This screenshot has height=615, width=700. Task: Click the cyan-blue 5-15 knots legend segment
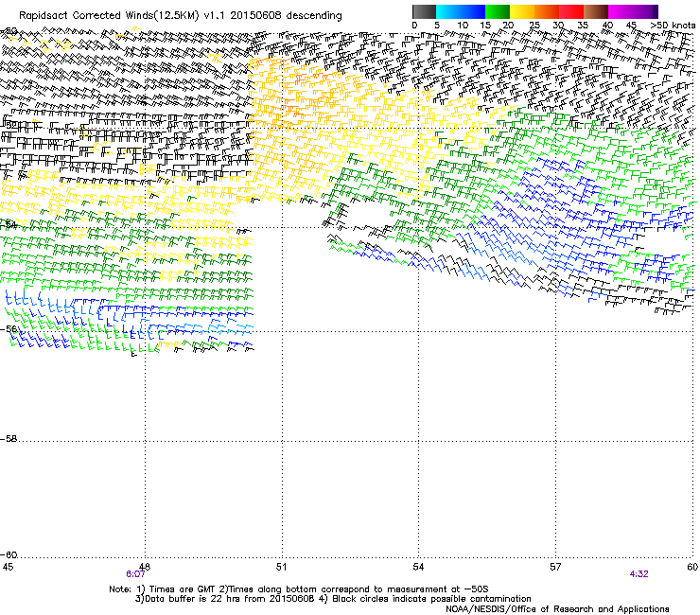click(x=461, y=11)
